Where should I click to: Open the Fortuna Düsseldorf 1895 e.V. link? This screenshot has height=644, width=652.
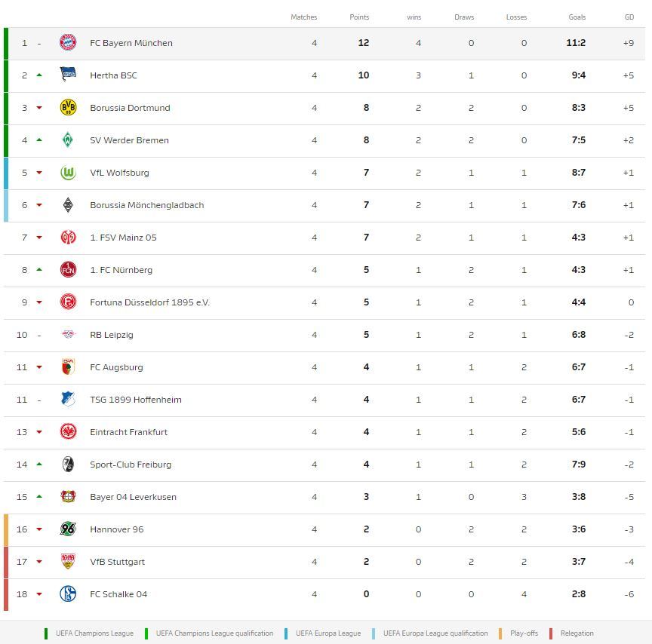click(x=149, y=302)
